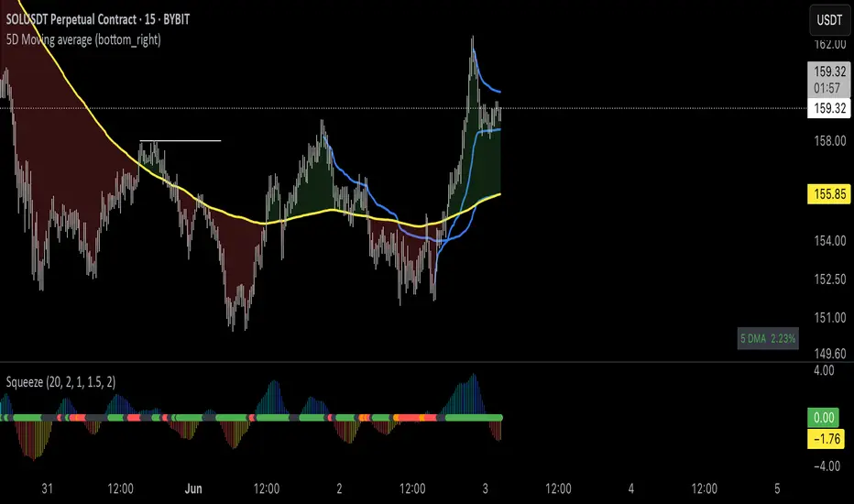
Task: Click the 149.60 price axis label
Action: 830,354
